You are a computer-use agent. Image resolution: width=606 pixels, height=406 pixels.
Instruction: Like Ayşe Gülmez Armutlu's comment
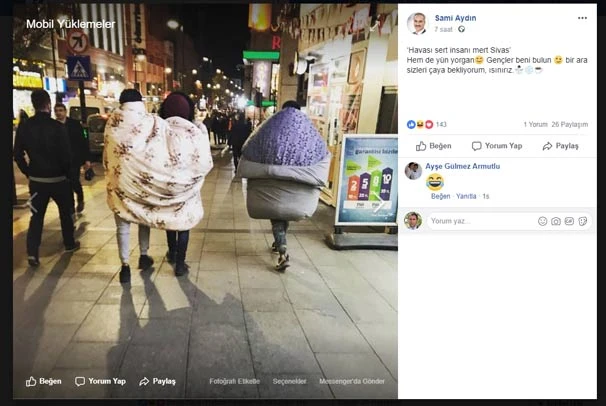point(441,196)
